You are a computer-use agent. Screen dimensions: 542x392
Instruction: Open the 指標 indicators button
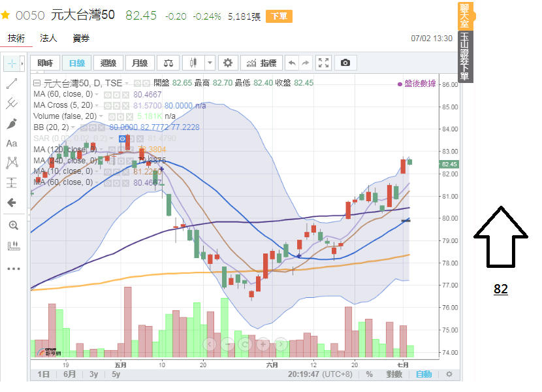(261, 63)
